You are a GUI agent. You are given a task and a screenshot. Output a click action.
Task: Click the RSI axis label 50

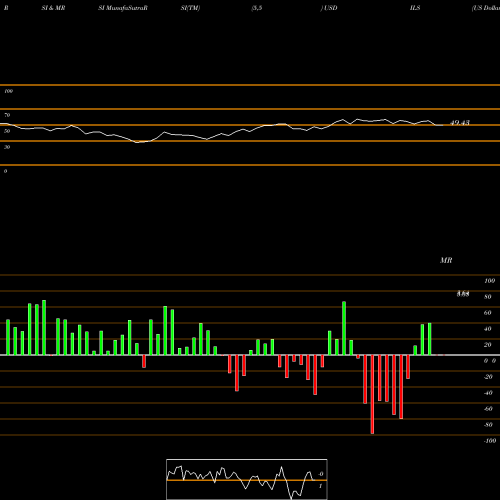click(7, 131)
